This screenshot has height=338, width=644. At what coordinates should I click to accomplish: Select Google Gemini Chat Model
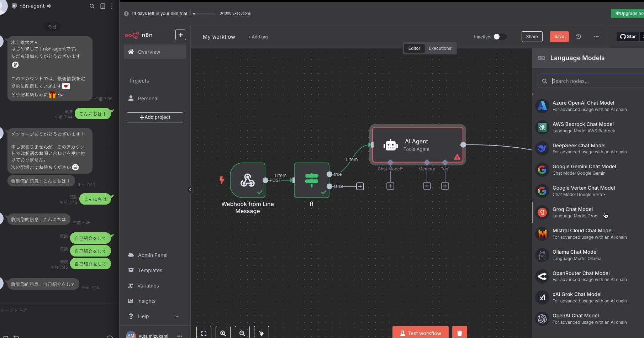pos(588,170)
